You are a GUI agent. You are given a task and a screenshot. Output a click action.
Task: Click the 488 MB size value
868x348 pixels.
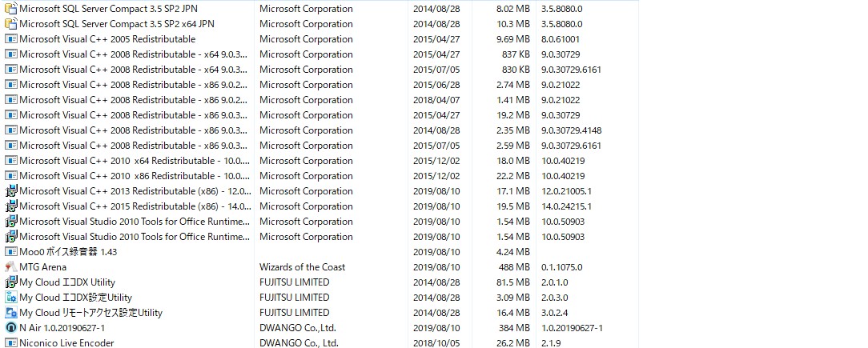tap(513, 267)
